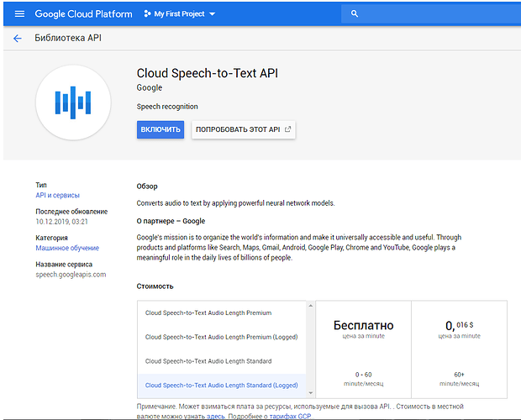This screenshot has width=521, height=420.
Task: Click the О партнере – Google heading
Action: [171, 221]
